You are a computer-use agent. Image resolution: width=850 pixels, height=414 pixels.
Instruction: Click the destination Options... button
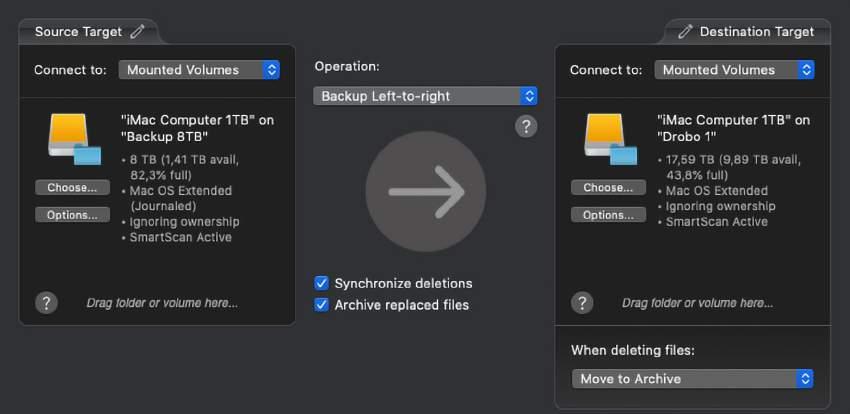tap(608, 215)
